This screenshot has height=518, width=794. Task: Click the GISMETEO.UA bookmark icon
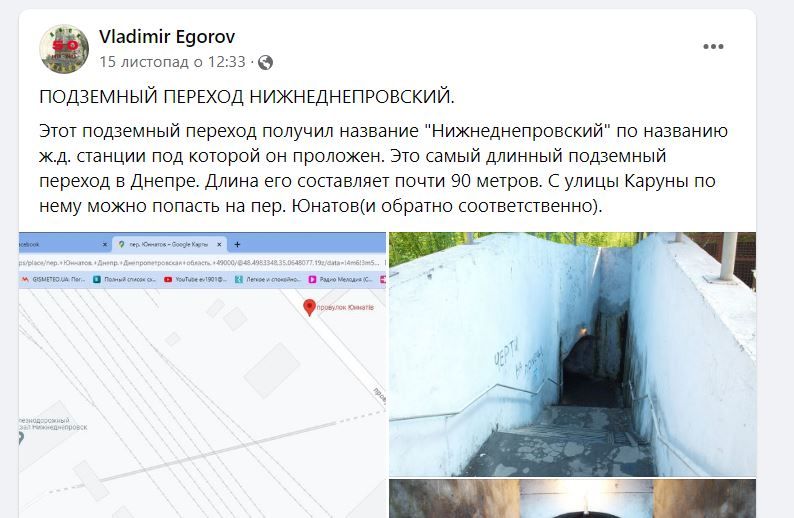(25, 279)
